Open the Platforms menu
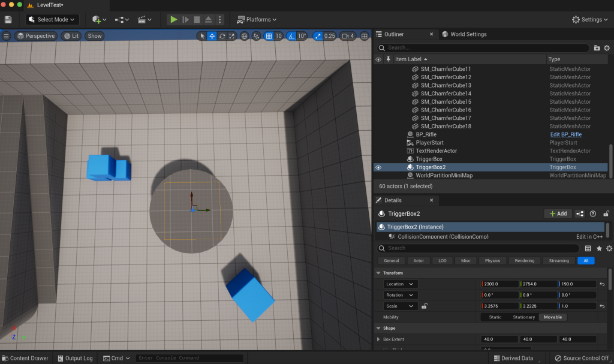 [257, 20]
